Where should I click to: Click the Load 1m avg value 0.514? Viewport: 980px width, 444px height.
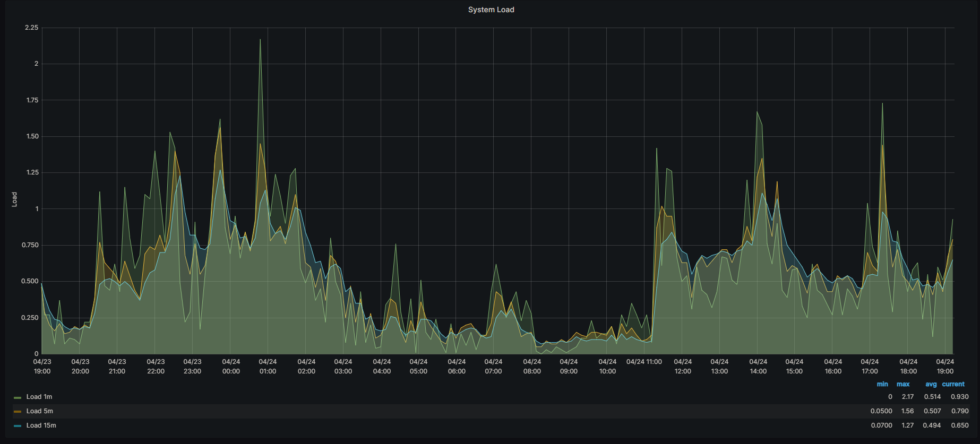point(932,397)
